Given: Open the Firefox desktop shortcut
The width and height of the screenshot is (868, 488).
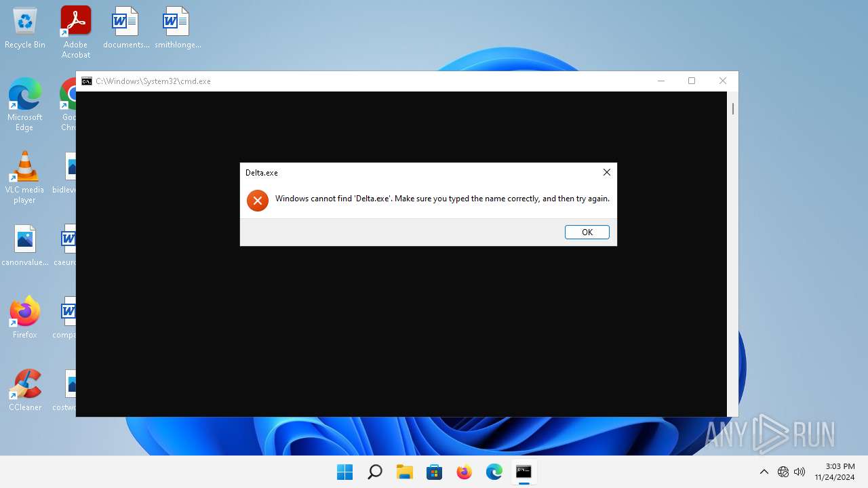Looking at the screenshot, I should (25, 317).
